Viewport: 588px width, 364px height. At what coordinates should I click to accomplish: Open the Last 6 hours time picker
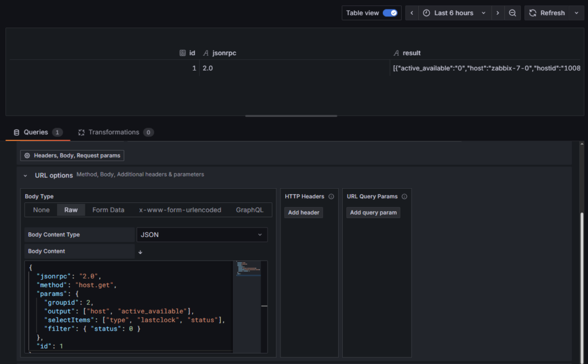(455, 13)
